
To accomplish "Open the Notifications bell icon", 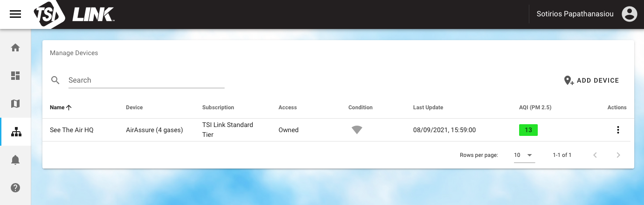I will [15, 160].
